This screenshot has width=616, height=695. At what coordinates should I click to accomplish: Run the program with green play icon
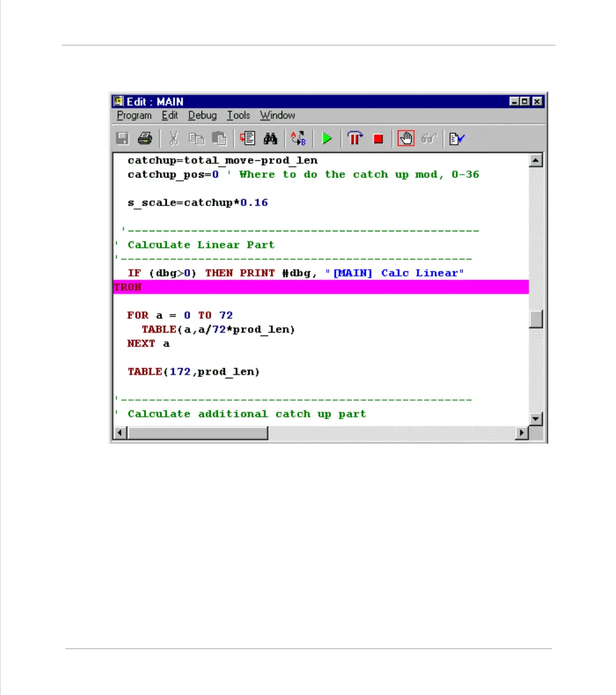(x=327, y=138)
